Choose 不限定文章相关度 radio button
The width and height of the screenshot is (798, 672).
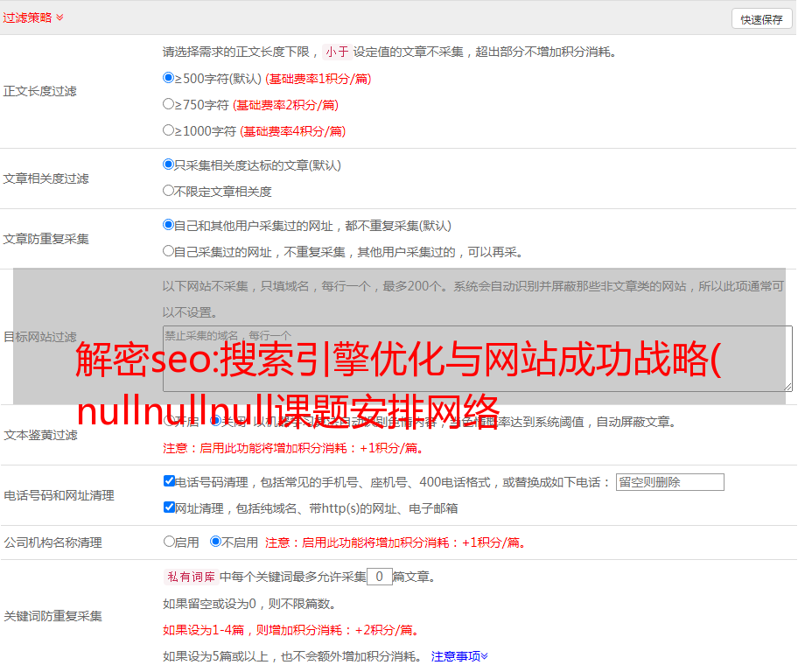tap(169, 191)
